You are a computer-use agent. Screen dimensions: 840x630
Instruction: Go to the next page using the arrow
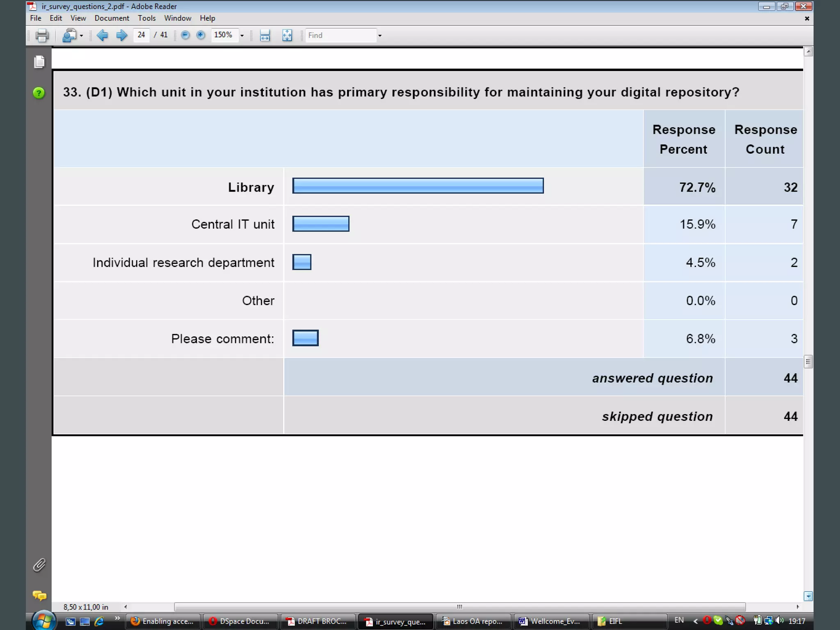121,35
